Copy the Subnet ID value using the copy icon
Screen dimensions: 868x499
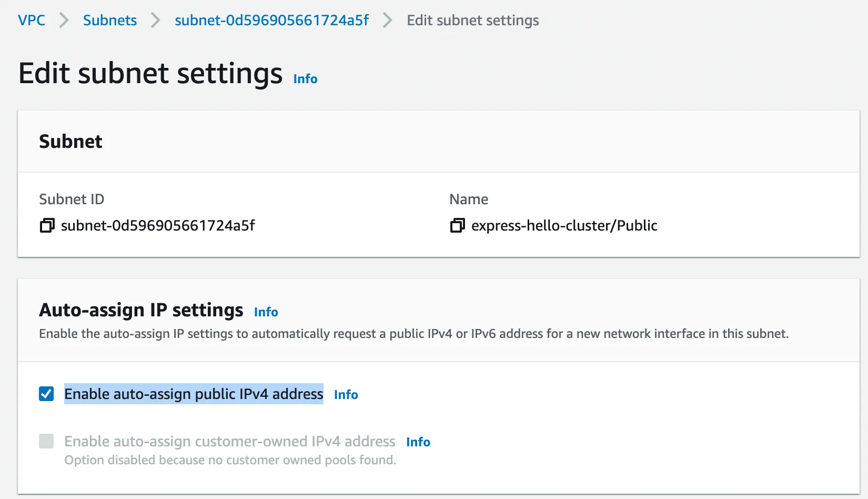(x=47, y=226)
